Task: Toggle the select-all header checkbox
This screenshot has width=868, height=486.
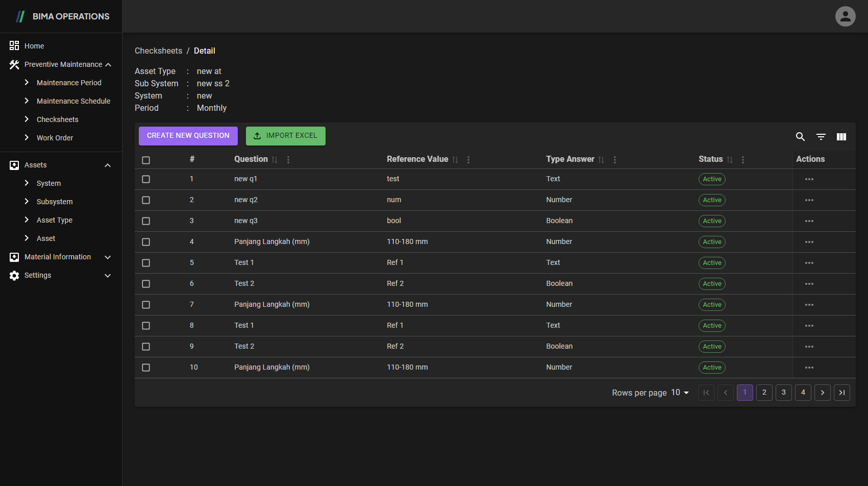Action: point(146,160)
